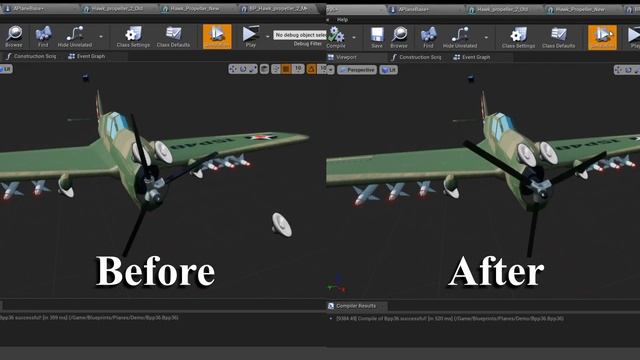Click Browse icon in the After pane toolbar

tap(399, 37)
